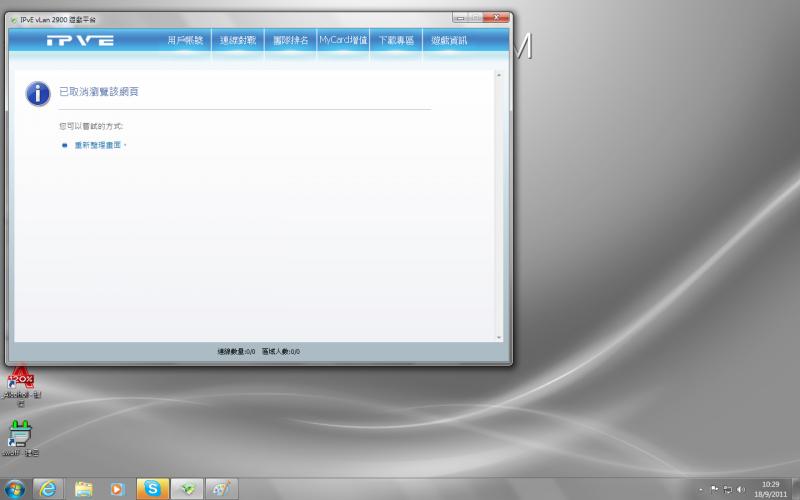Click the heading 已取消瀏覽該網頁
The width and height of the screenshot is (800, 500).
click(99, 92)
